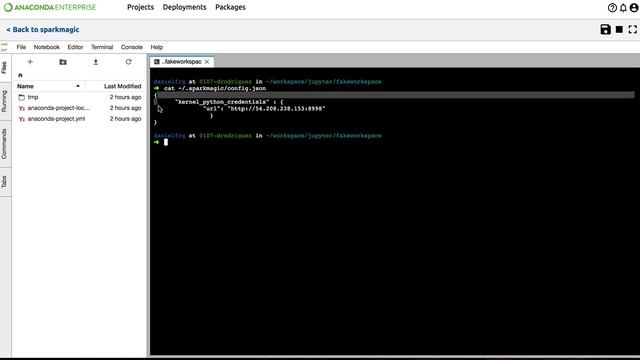Screen dimensions: 640x360
Task: Open the Deployments page
Action: [x=184, y=7]
